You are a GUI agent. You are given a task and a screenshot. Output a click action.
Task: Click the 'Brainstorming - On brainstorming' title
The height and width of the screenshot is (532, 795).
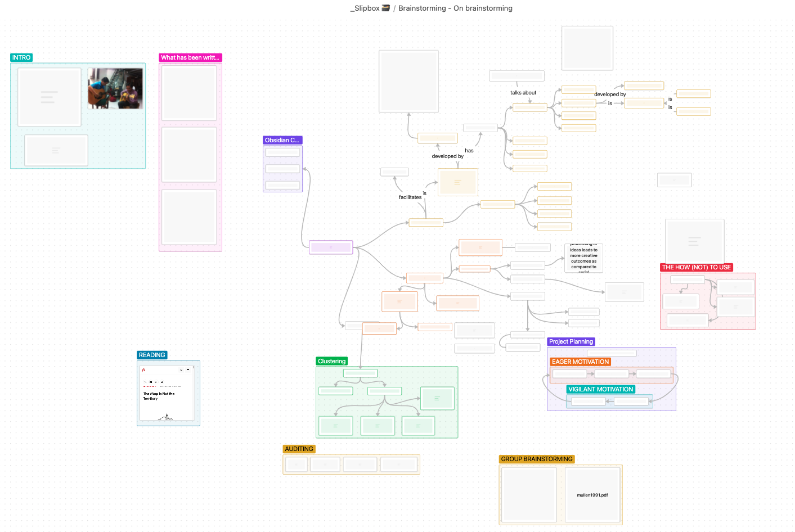[455, 8]
